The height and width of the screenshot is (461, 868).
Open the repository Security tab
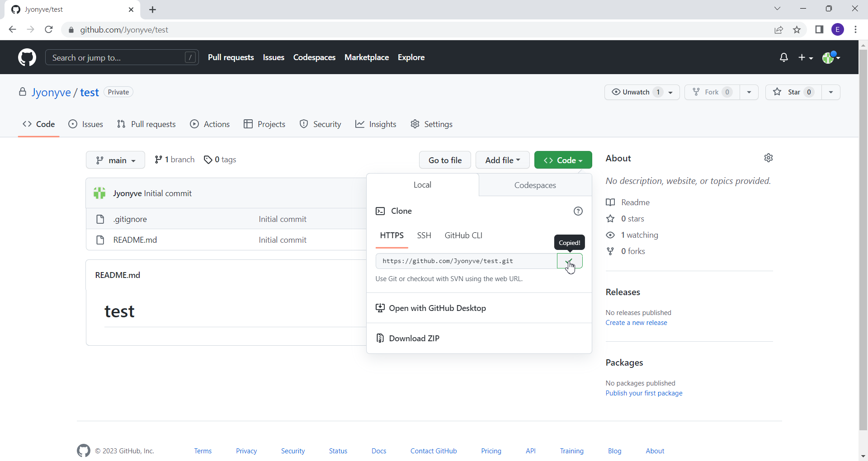[321, 124]
